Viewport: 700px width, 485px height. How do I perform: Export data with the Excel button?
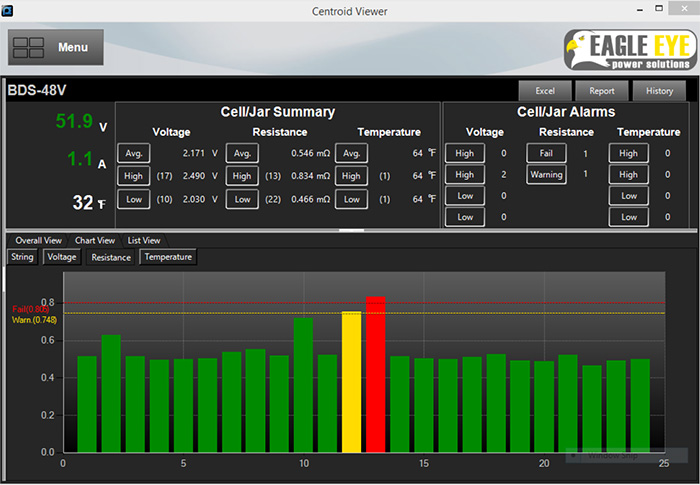(x=545, y=91)
